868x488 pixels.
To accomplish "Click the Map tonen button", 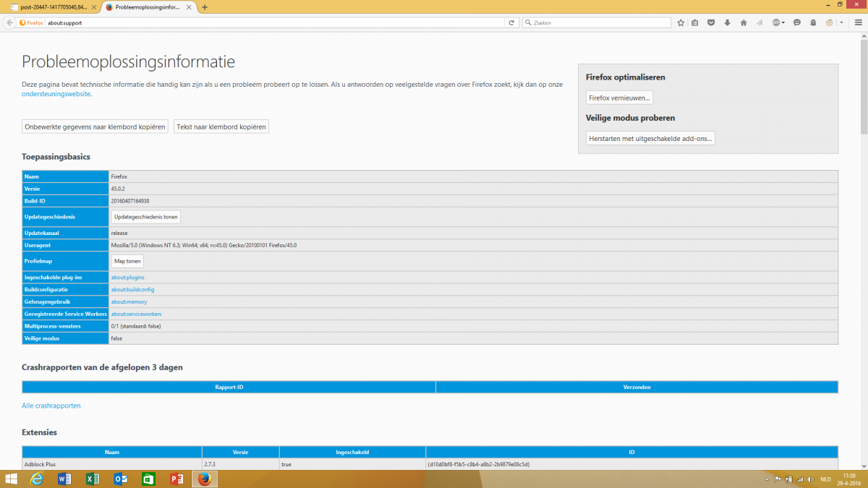I will click(x=128, y=261).
